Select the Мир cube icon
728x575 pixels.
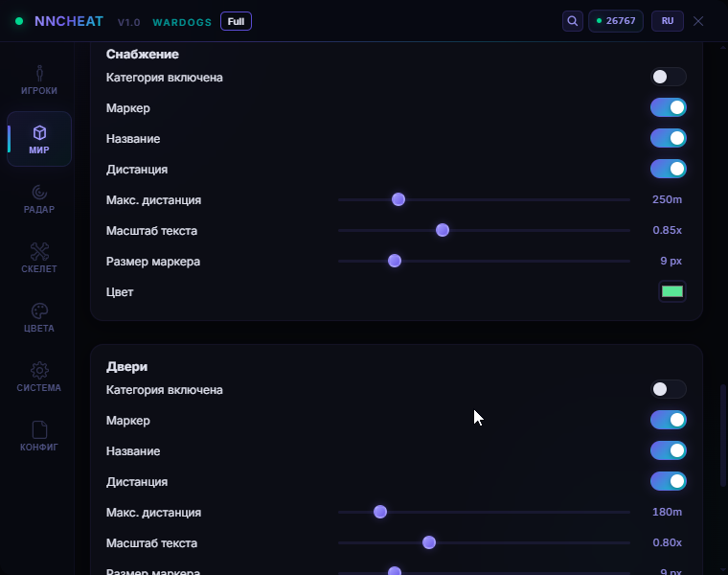click(39, 133)
